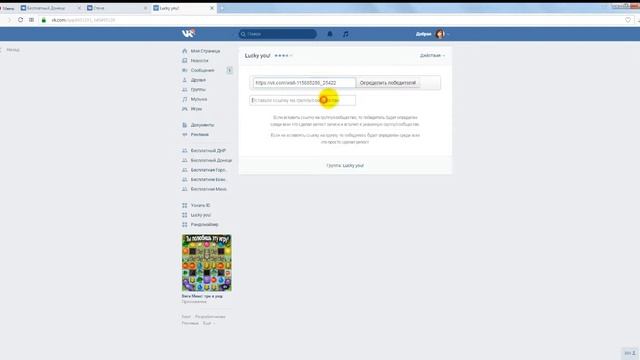Open Документы in sidebar
Screen dimensions: 640x360
[x=202, y=125]
